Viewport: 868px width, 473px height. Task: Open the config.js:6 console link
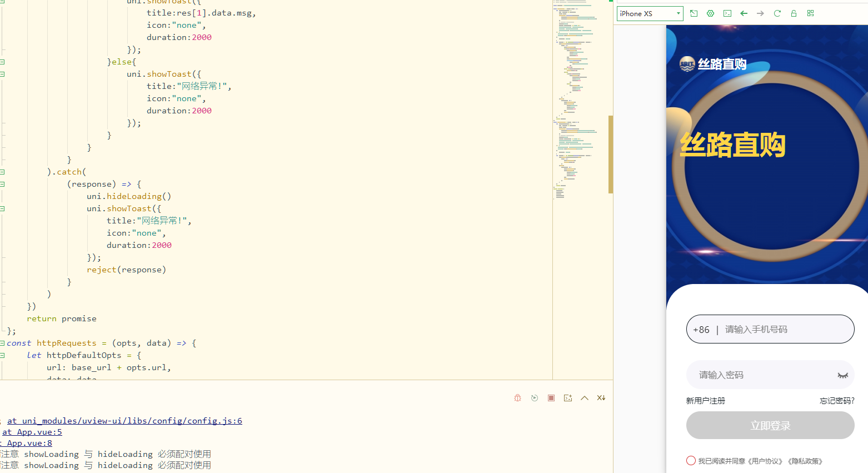(124, 421)
